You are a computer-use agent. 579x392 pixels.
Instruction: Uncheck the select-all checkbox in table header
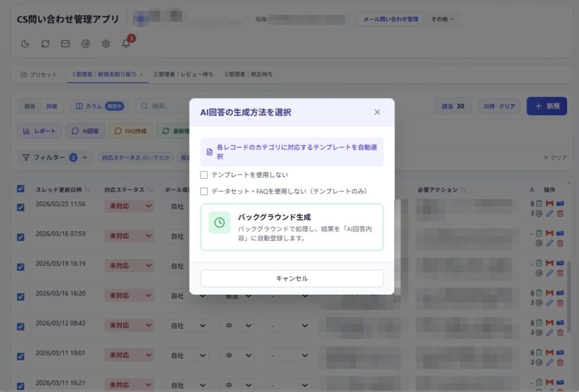(x=21, y=189)
